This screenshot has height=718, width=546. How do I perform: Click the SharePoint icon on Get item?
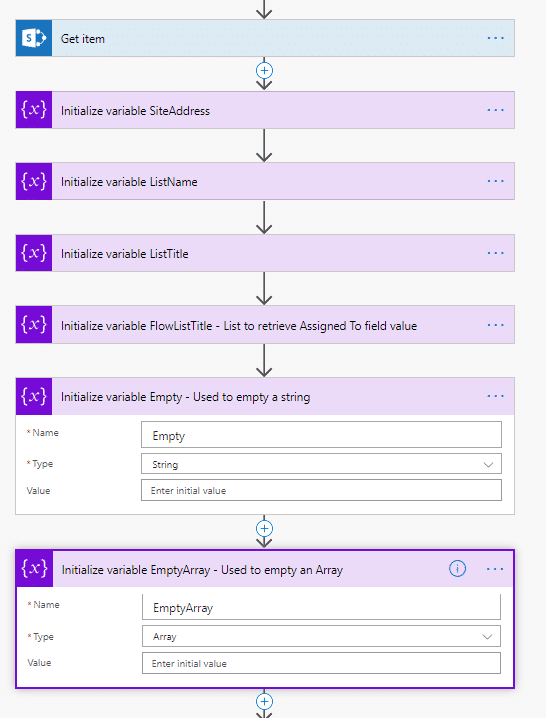34,38
